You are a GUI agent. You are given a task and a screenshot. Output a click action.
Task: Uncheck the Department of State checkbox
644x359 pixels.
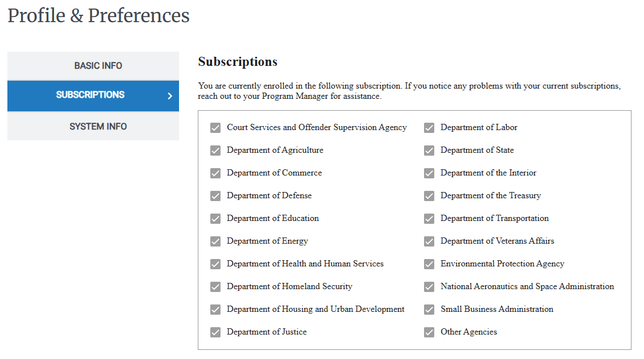429,150
